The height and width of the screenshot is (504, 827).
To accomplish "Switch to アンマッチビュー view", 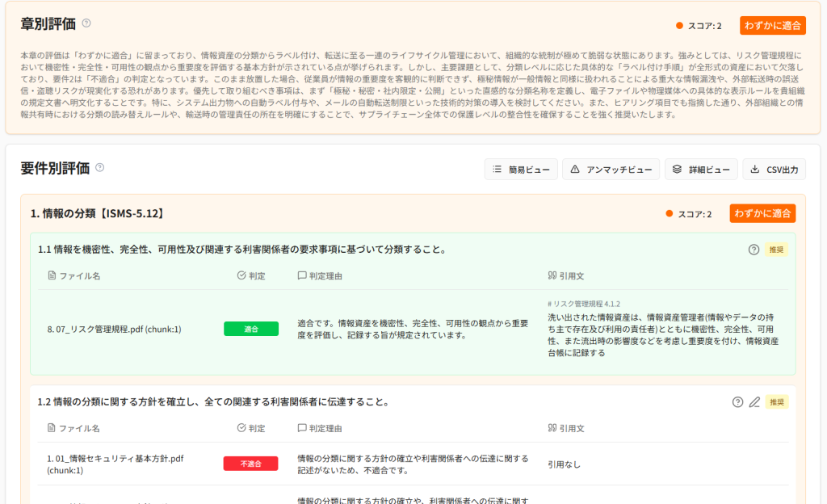I will [x=610, y=170].
